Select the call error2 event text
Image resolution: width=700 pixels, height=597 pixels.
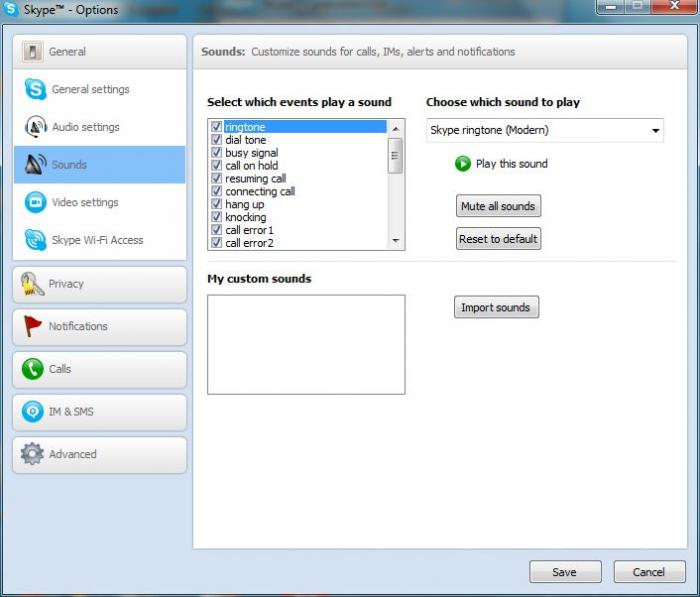point(249,243)
